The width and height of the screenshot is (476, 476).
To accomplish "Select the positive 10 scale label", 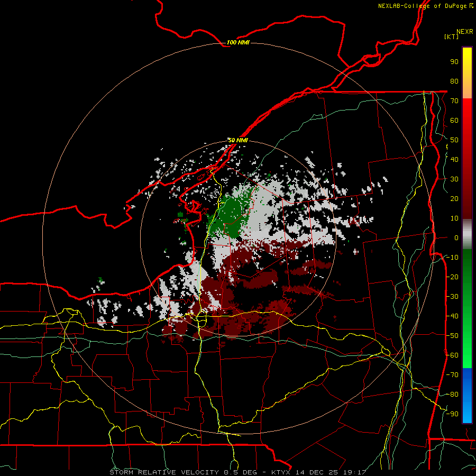I will click(454, 218).
